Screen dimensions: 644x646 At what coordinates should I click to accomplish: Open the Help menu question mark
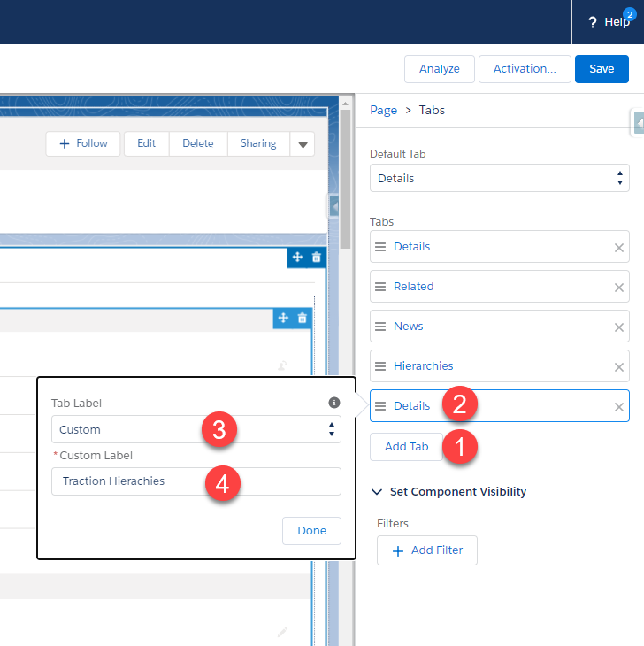[x=592, y=22]
